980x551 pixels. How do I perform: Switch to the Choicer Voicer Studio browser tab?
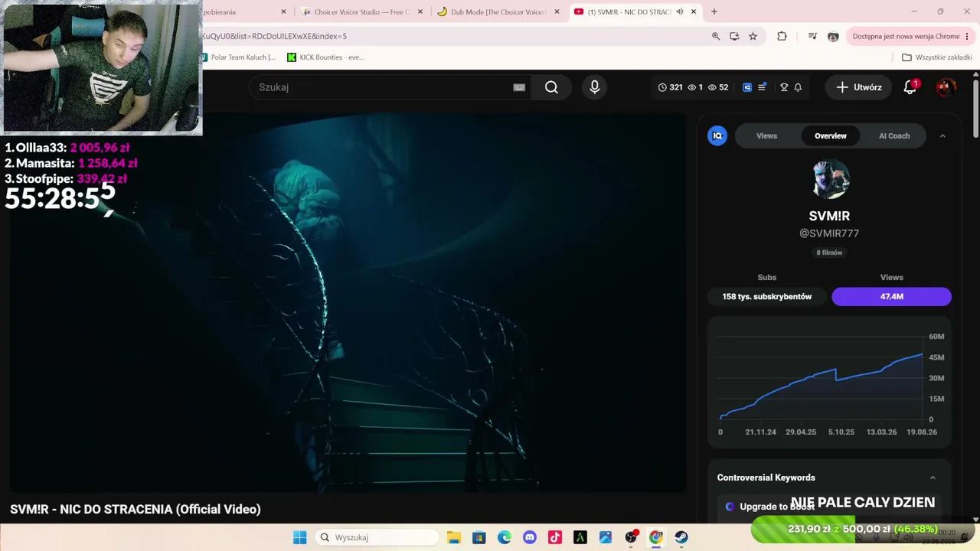tap(362, 11)
